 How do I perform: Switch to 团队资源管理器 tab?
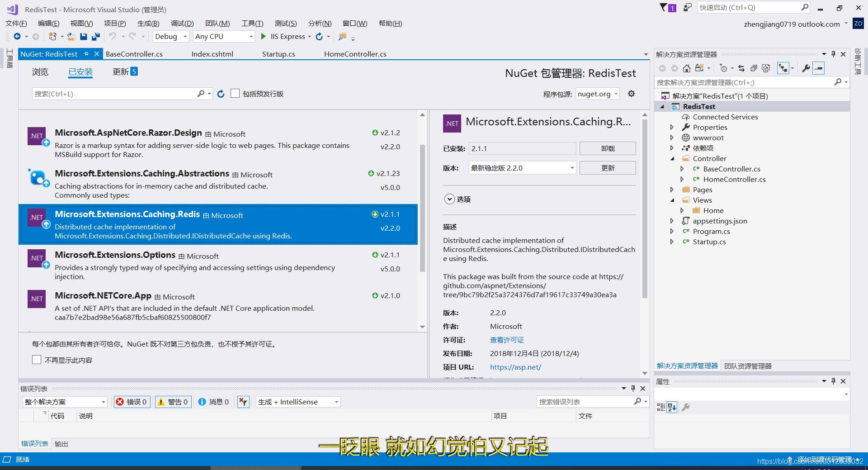coord(748,366)
